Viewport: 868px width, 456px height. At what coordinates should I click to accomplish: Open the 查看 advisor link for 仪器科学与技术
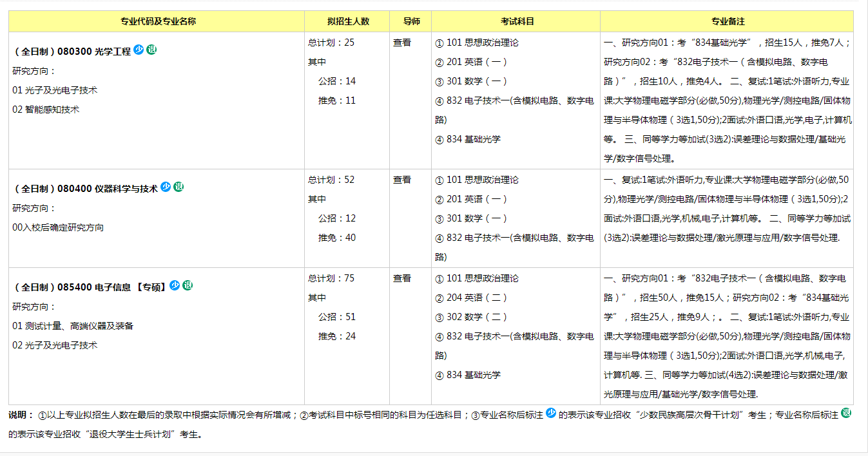(x=402, y=180)
